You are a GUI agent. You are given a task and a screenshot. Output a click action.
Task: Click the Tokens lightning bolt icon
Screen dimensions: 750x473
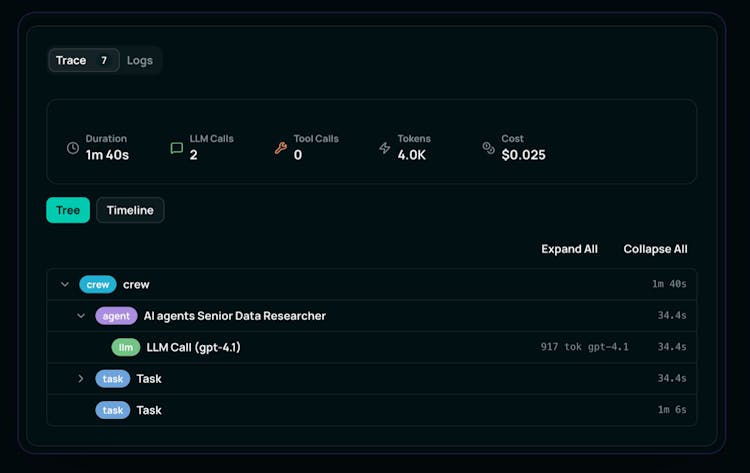point(385,148)
